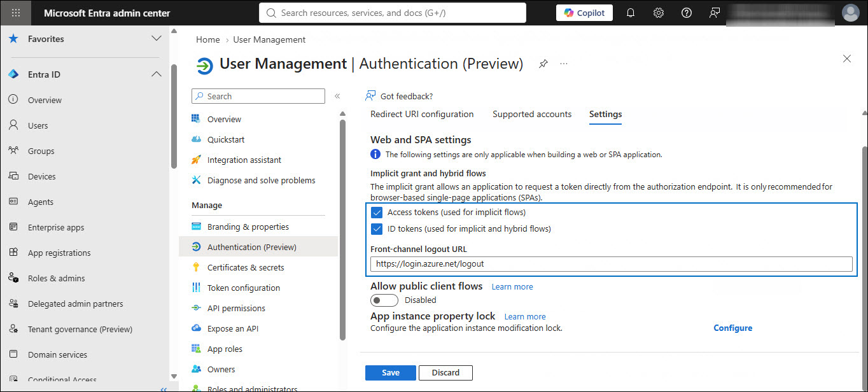Expand the Favorites section chevron

(156, 39)
